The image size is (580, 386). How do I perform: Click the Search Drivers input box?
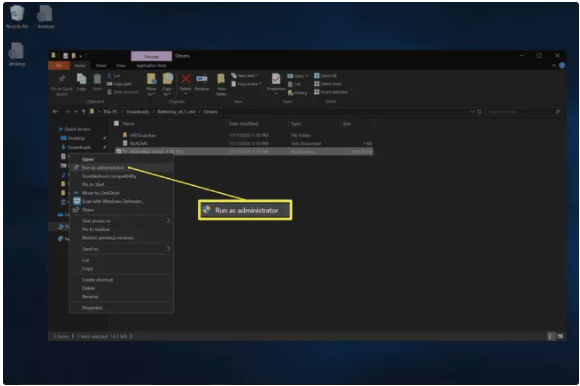(523, 112)
